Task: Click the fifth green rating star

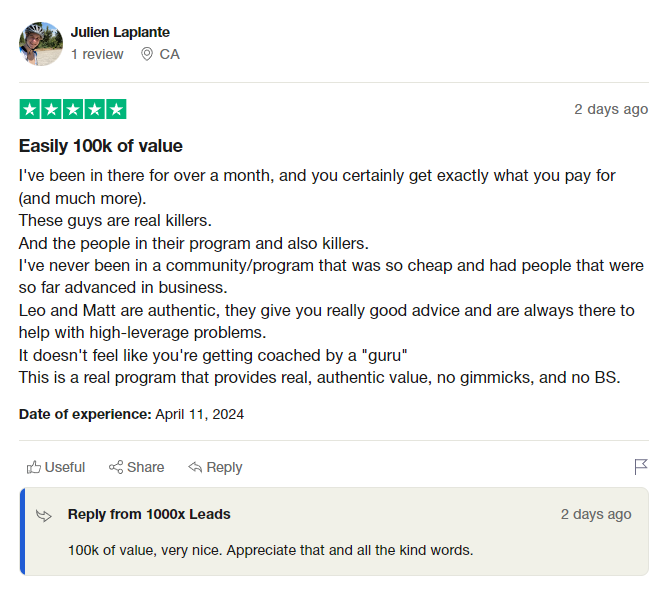Action: (x=116, y=109)
